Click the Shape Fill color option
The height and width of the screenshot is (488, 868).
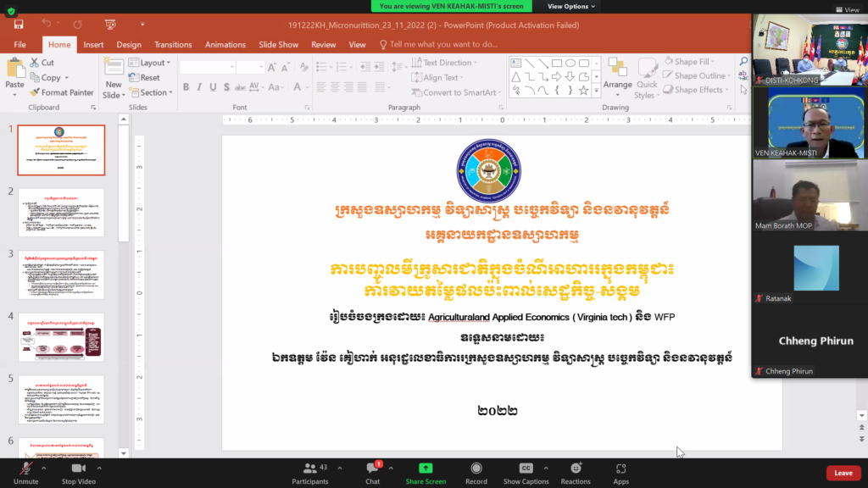(692, 62)
